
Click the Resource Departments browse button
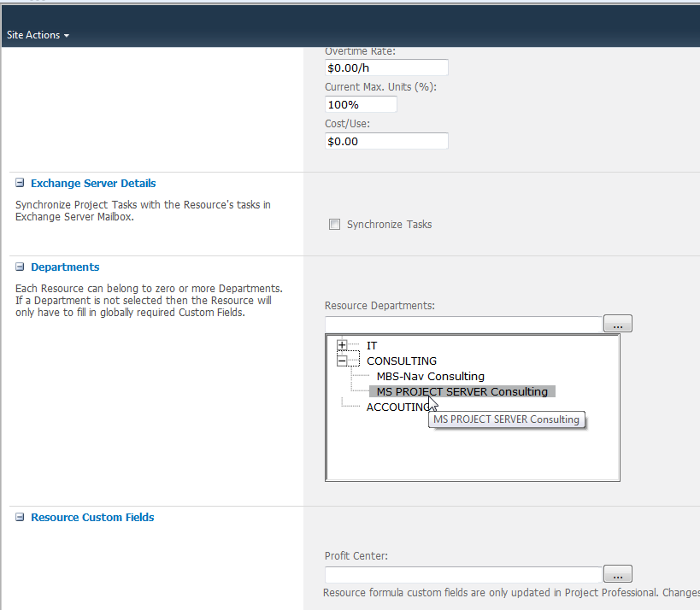[617, 324]
